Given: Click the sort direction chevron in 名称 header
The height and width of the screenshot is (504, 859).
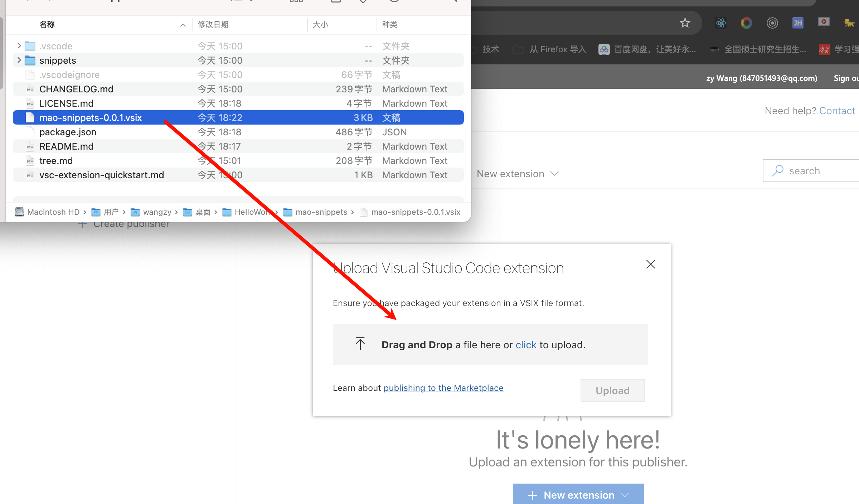Looking at the screenshot, I should pyautogui.click(x=183, y=25).
